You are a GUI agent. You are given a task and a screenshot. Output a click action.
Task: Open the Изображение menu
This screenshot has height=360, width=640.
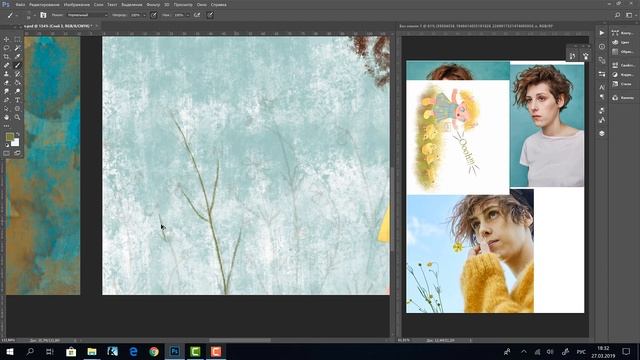click(76, 4)
